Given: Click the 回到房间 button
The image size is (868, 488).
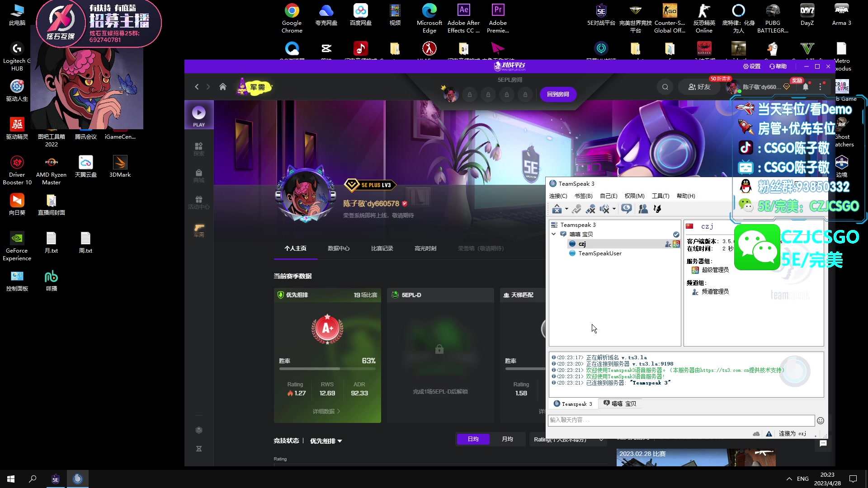Looking at the screenshot, I should (x=558, y=94).
